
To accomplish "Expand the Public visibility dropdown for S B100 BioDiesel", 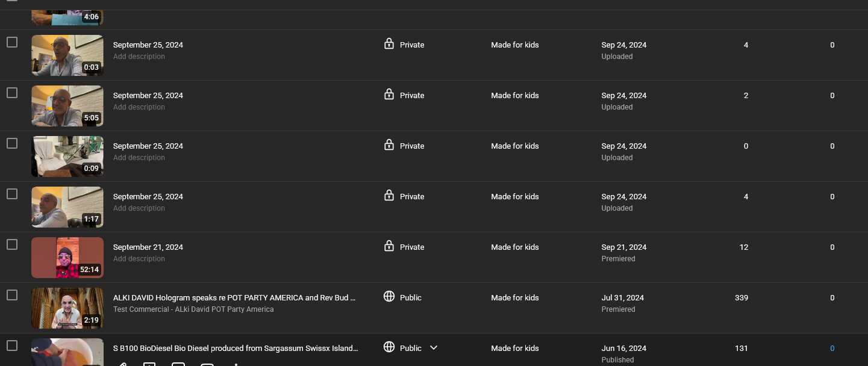I will tap(433, 348).
